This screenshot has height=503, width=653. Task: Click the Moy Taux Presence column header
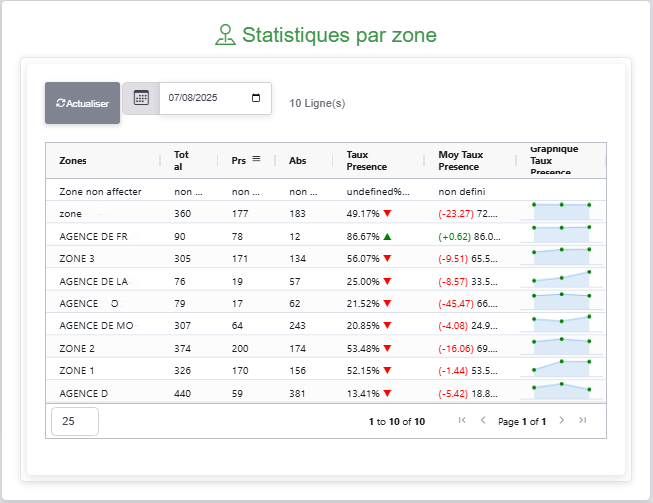coord(461,160)
